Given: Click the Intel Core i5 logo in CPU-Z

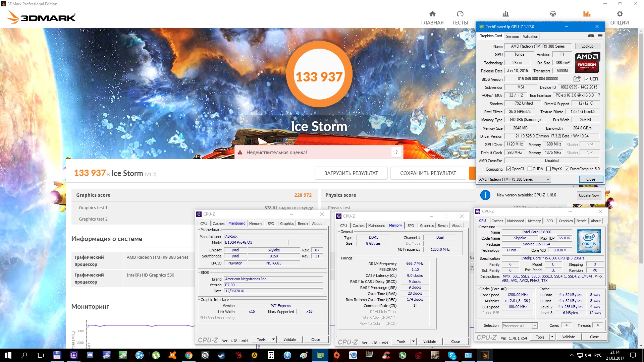Looking at the screenshot, I should [589, 241].
